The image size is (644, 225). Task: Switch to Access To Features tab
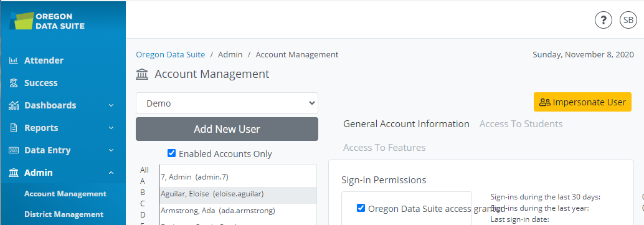point(384,147)
